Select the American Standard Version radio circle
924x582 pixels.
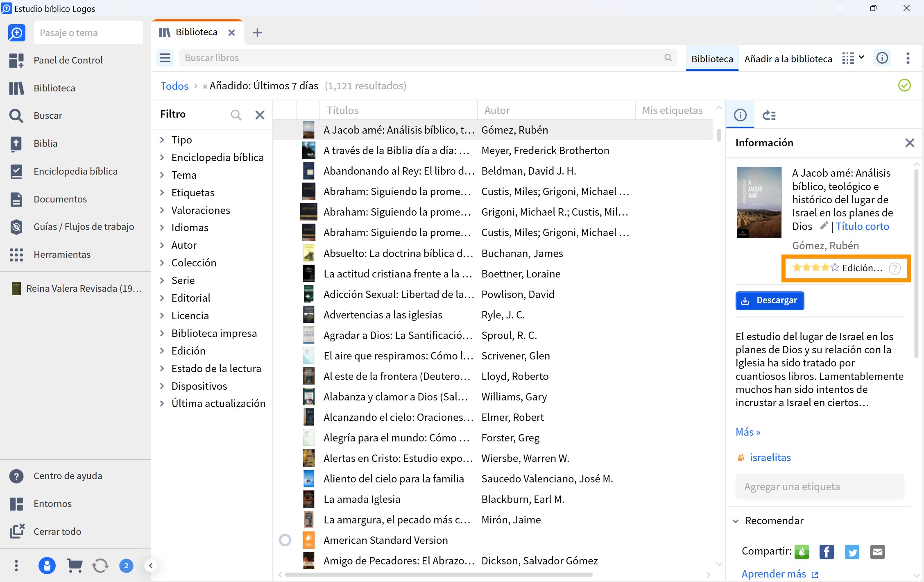(x=285, y=540)
